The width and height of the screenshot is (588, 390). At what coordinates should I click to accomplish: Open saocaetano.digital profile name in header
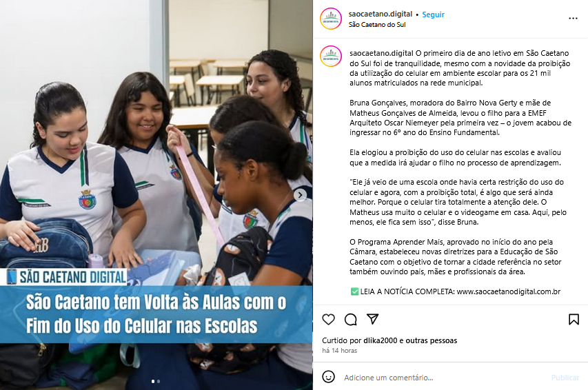point(381,14)
